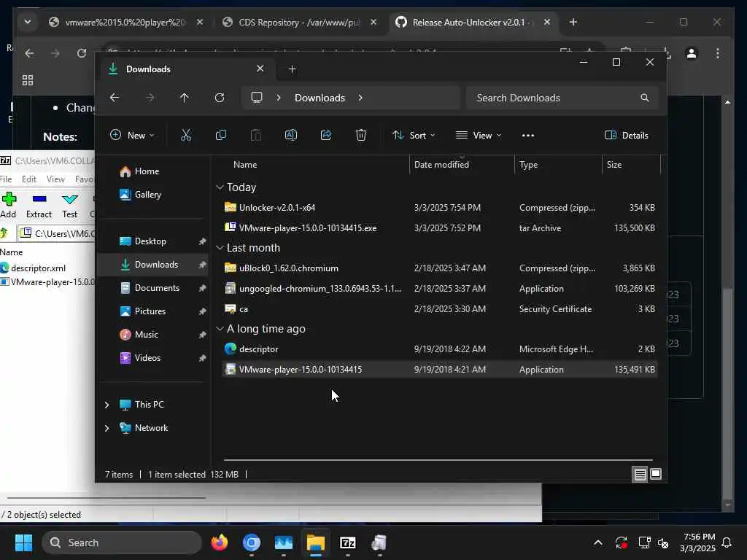The width and height of the screenshot is (747, 560).
Task: Click the Windows Start button
Action: 23,542
